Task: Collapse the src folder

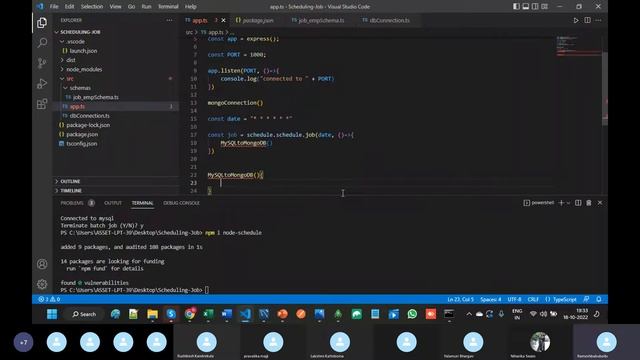Action: click(116, 78)
